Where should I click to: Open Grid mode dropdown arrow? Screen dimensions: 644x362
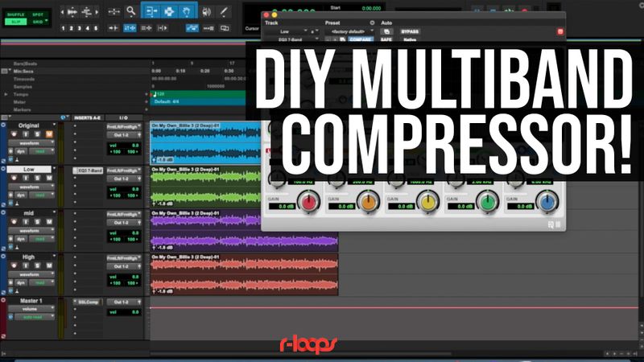point(47,21)
